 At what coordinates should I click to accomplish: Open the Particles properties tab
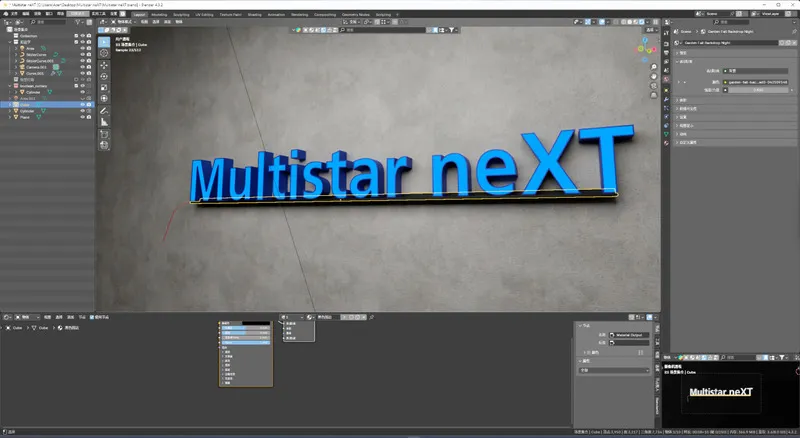666,108
